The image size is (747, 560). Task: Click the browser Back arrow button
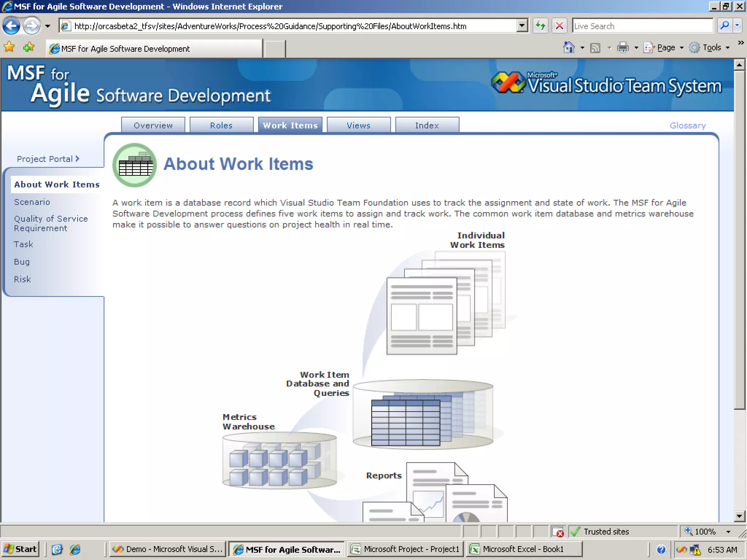point(11,26)
